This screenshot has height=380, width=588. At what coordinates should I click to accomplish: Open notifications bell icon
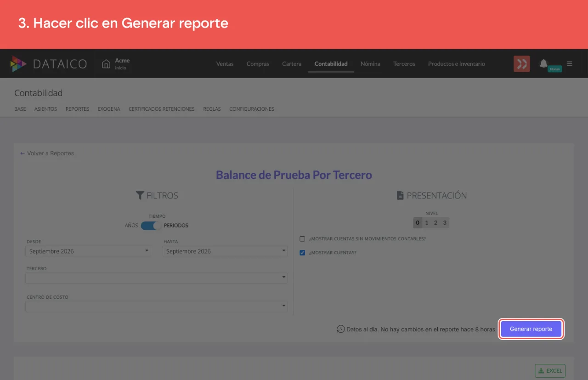pyautogui.click(x=543, y=63)
